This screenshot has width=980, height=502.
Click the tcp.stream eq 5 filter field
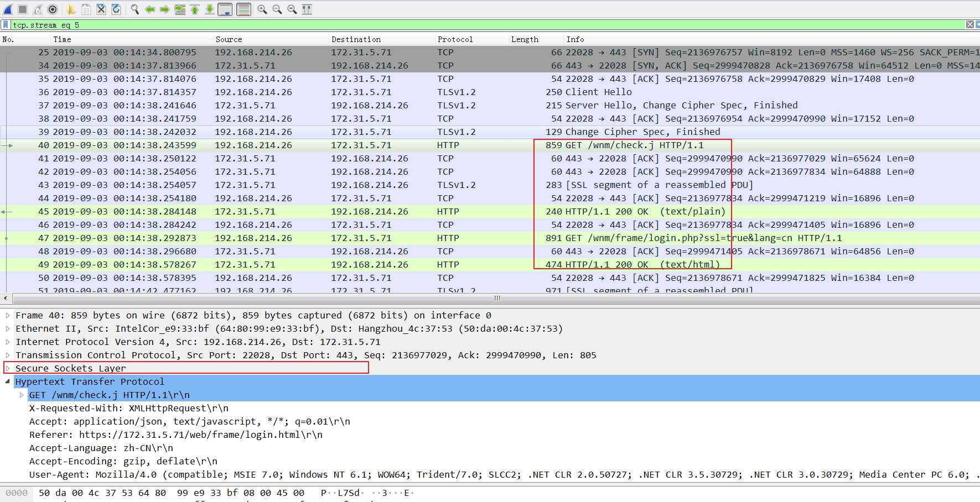click(x=487, y=25)
